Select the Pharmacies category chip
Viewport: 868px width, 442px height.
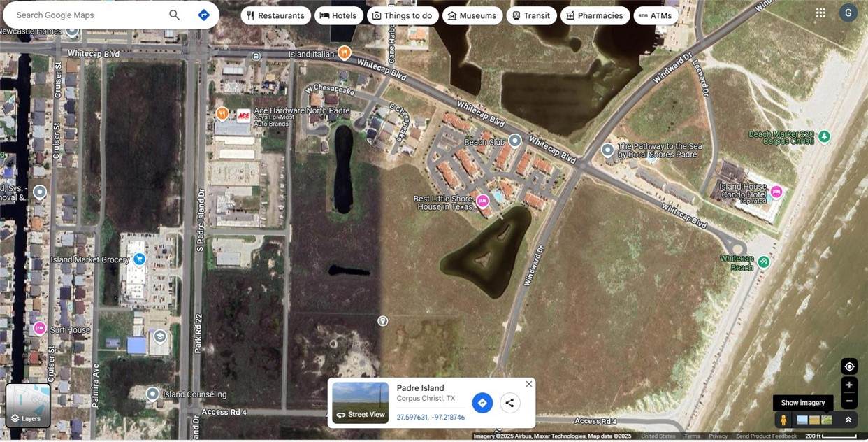coord(594,15)
